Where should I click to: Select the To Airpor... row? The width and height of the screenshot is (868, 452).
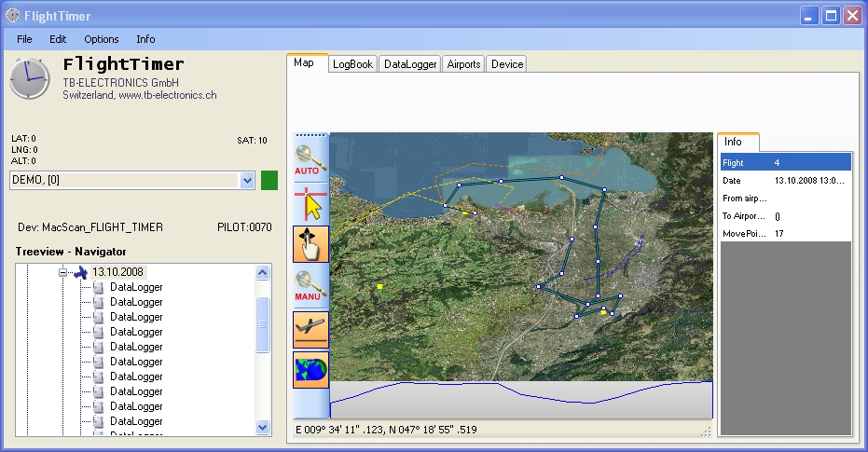(x=785, y=216)
